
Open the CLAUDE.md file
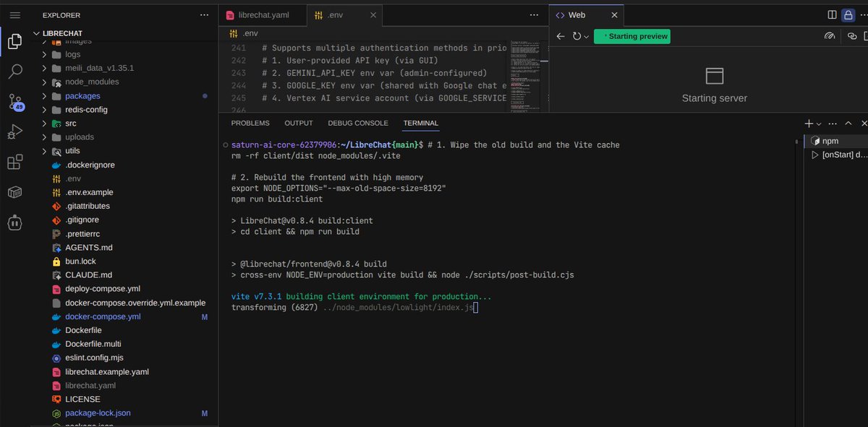click(x=88, y=275)
